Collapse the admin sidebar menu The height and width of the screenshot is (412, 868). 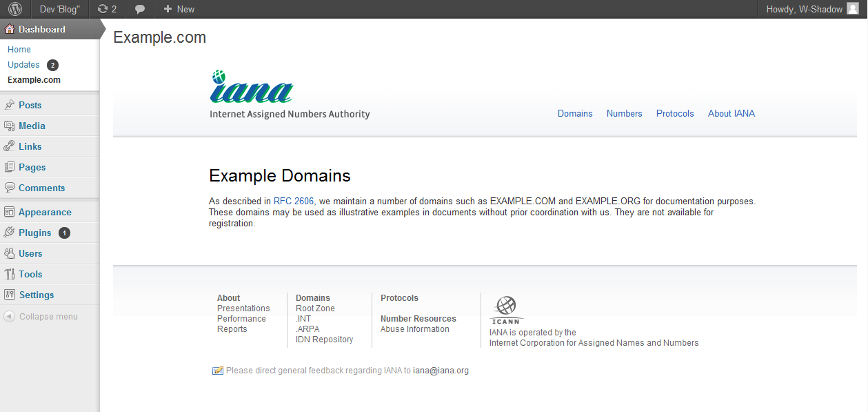point(48,317)
